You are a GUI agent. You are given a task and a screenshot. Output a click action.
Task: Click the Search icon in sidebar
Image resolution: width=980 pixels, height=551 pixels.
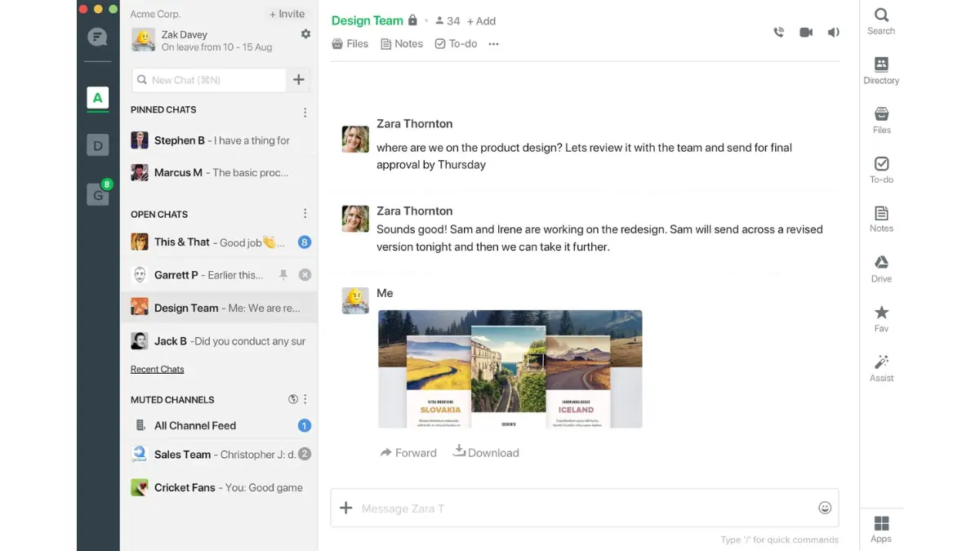coord(881,20)
